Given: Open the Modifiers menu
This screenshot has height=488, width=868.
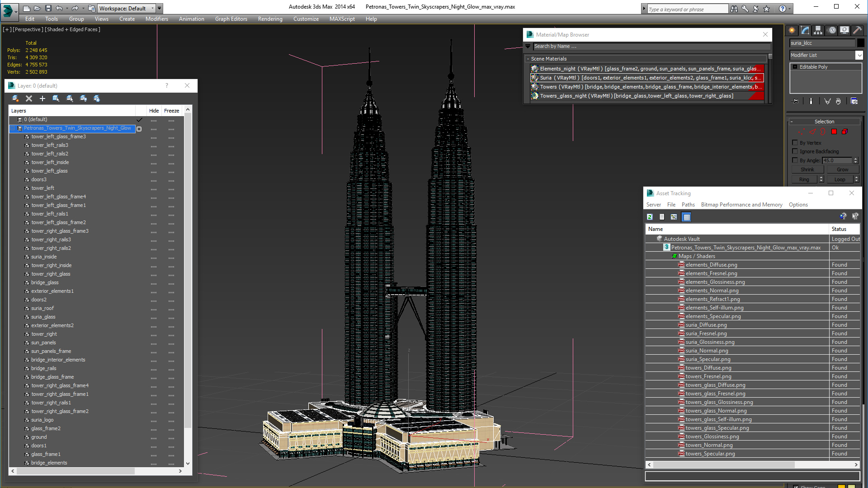Looking at the screenshot, I should pos(156,19).
